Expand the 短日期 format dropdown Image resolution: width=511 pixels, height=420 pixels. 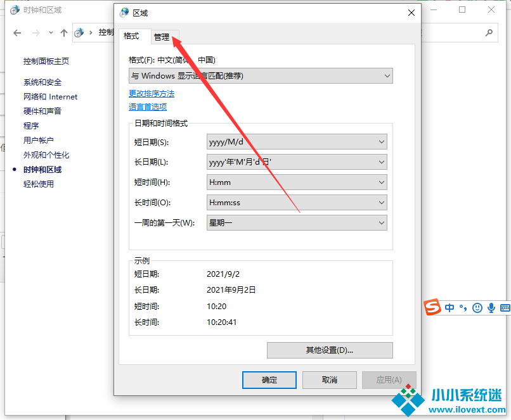coord(297,142)
